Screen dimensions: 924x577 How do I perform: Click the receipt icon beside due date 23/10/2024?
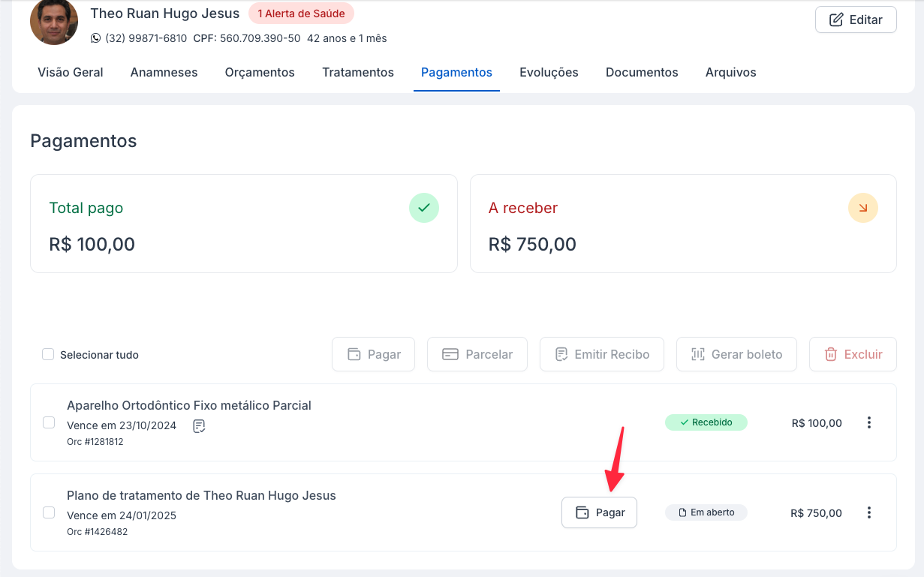(x=199, y=426)
